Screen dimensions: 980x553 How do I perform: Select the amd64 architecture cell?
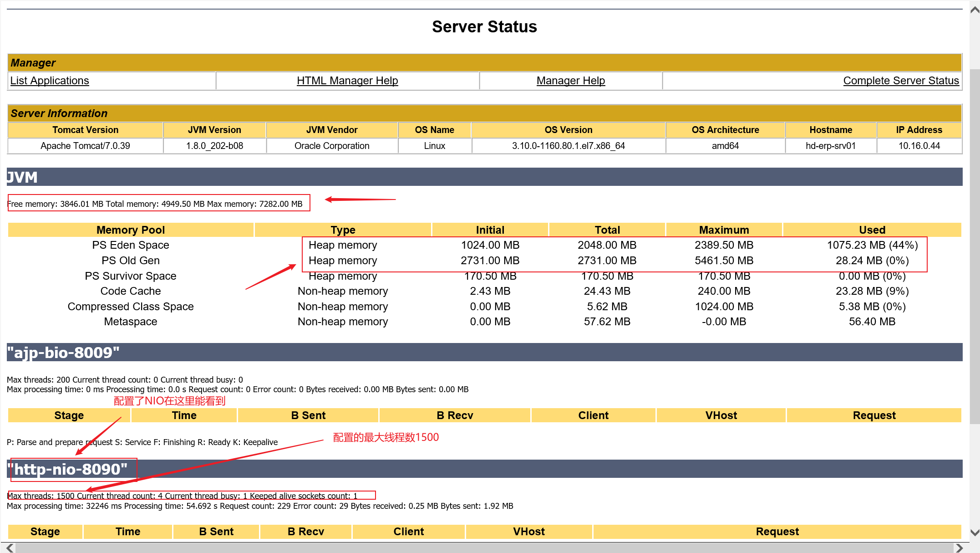pyautogui.click(x=725, y=146)
